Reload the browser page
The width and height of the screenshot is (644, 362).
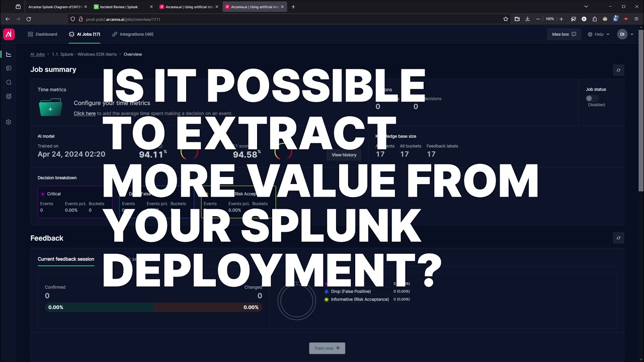(x=29, y=19)
